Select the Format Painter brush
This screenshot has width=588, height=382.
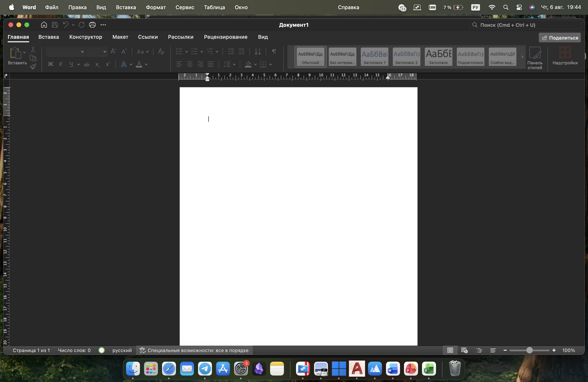click(x=33, y=66)
